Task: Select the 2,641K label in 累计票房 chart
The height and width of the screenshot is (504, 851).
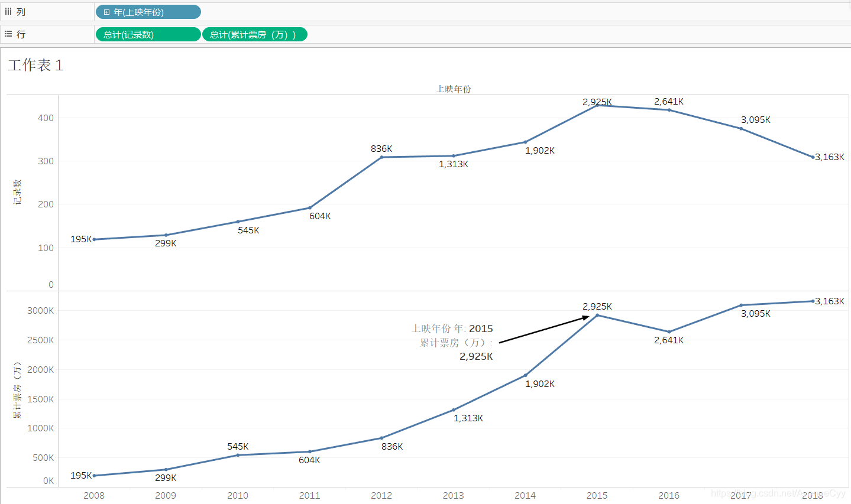Action: tap(669, 340)
